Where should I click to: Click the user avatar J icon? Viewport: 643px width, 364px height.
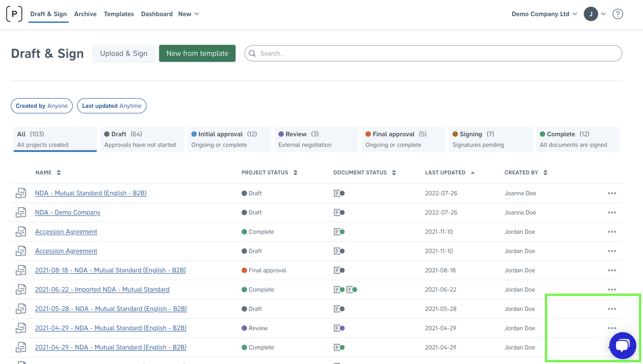591,14
